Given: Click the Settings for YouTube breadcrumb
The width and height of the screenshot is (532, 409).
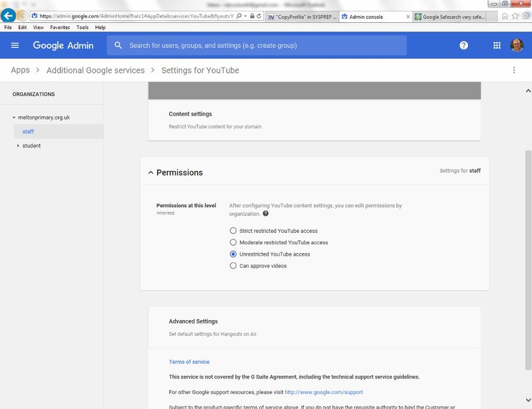Looking at the screenshot, I should point(200,70).
